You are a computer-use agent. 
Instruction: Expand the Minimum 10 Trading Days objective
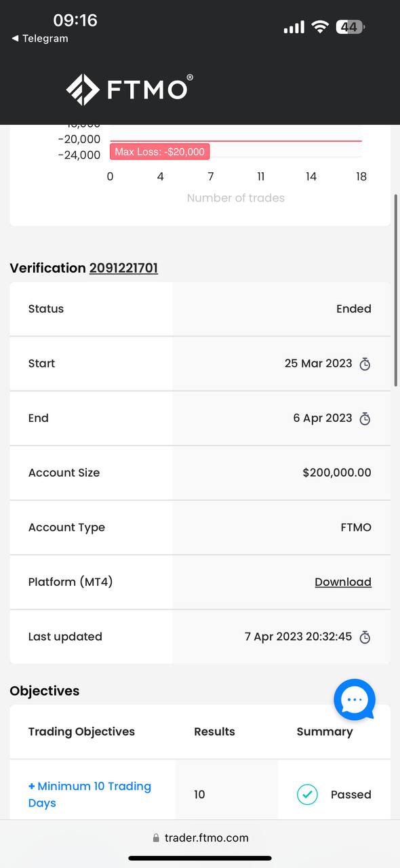point(89,795)
